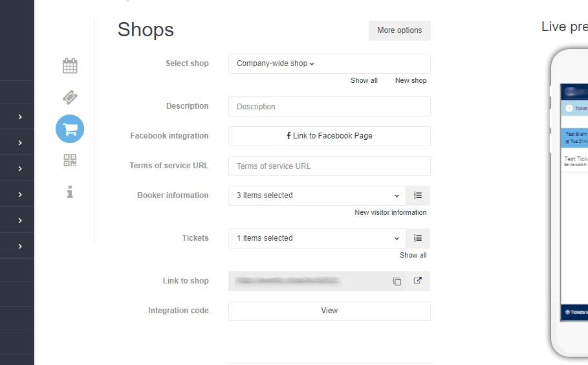Screen dimensions: 588x365
Task: Click the New shop link
Action: (411, 80)
